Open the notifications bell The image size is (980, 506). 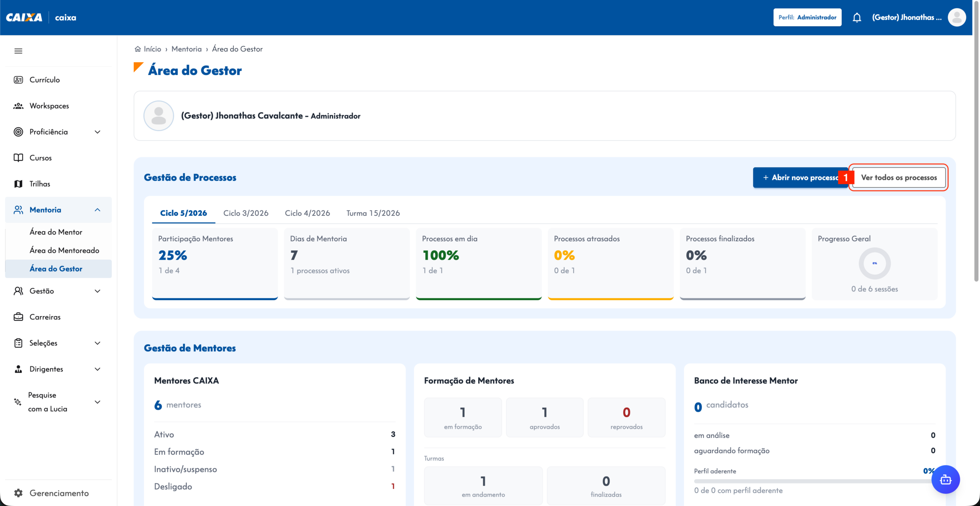click(857, 18)
